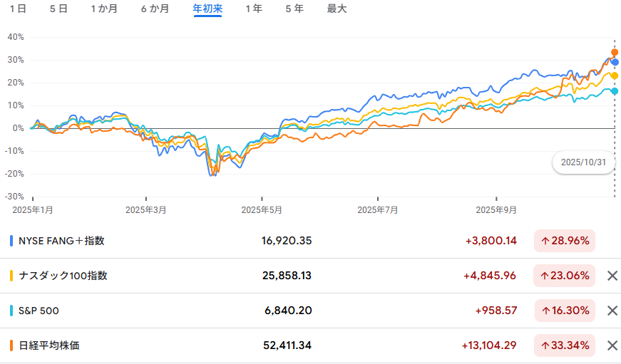
Task: Switch to the 5日 range tab
Action: click(59, 9)
